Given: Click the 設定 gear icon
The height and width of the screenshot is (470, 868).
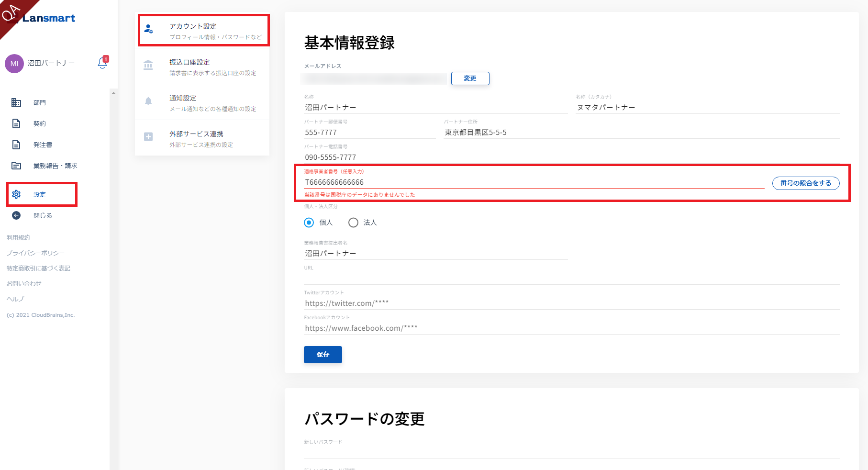Looking at the screenshot, I should pyautogui.click(x=16, y=194).
